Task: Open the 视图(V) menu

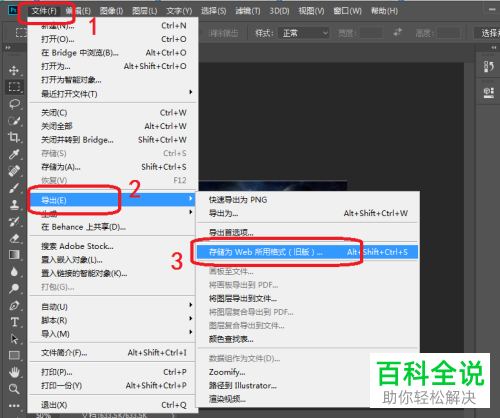Action: pos(311,11)
